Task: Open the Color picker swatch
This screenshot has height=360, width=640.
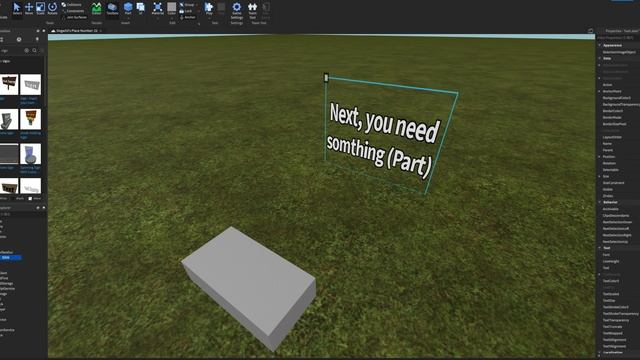Action: click(x=171, y=7)
